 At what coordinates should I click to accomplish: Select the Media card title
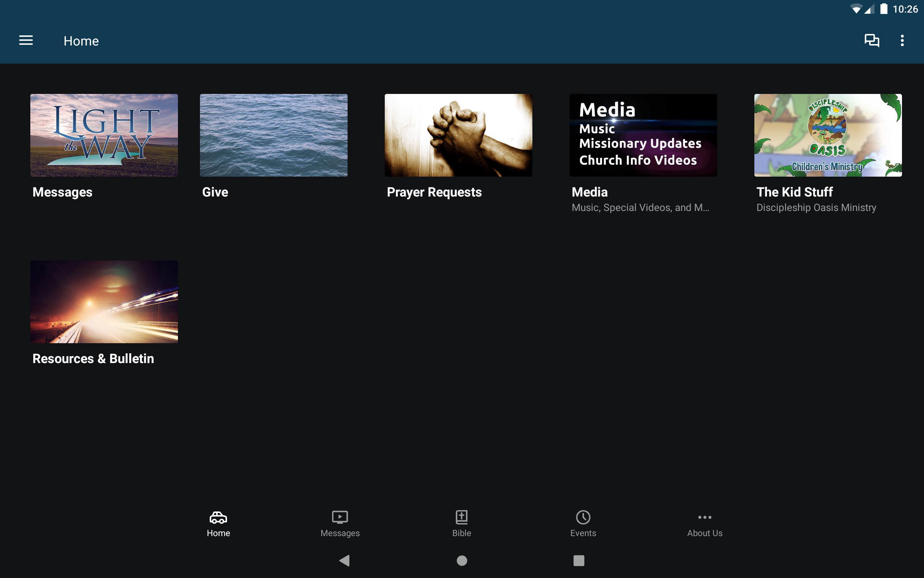(589, 192)
